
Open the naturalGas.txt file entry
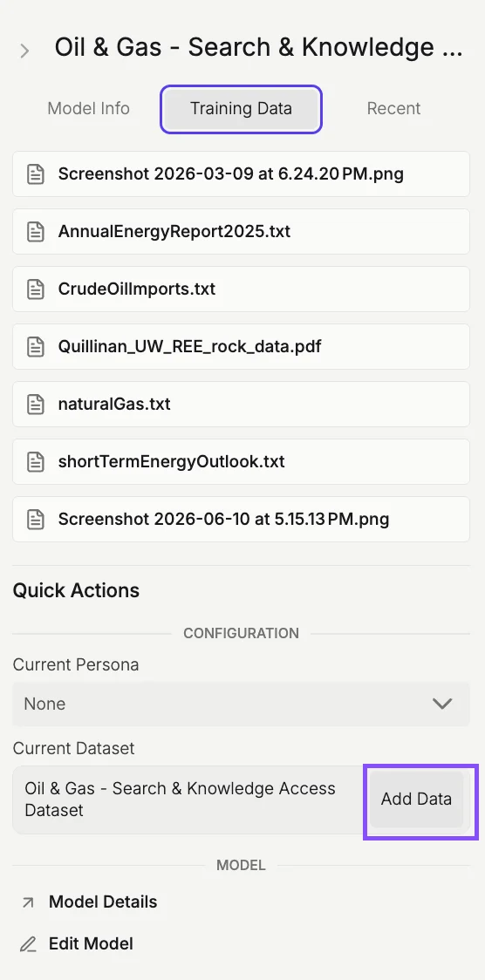[x=242, y=405]
